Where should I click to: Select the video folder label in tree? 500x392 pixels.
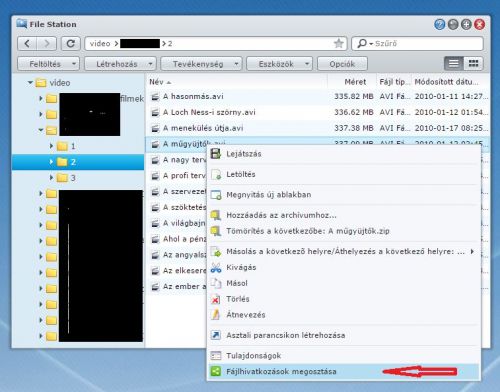click(x=60, y=83)
